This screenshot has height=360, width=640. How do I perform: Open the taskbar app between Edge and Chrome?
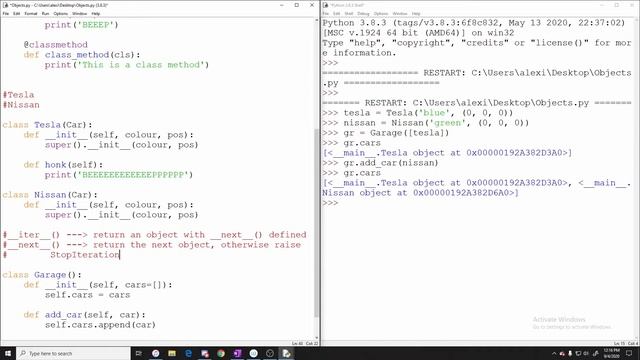pos(204,353)
